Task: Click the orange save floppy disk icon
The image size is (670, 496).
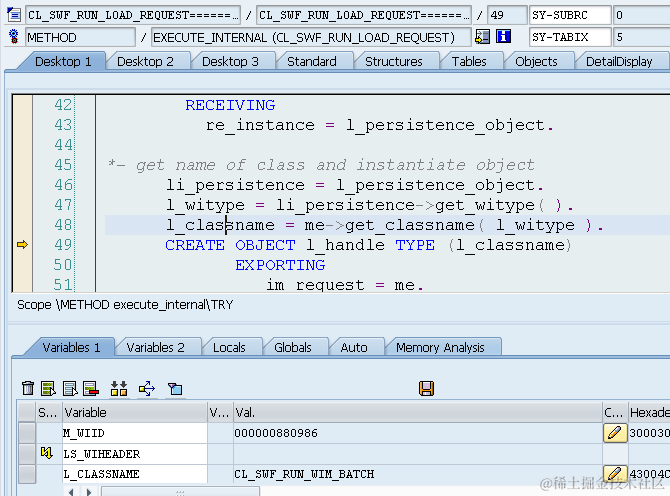Action: 426,388
